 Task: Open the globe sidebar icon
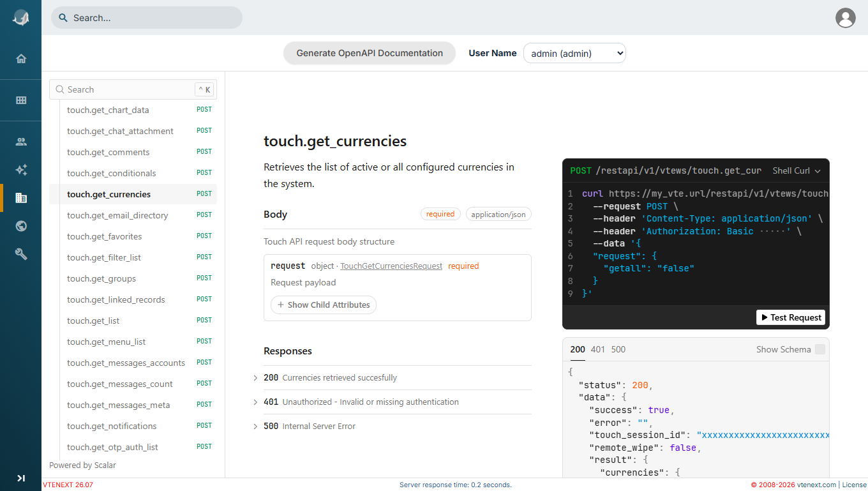21,226
